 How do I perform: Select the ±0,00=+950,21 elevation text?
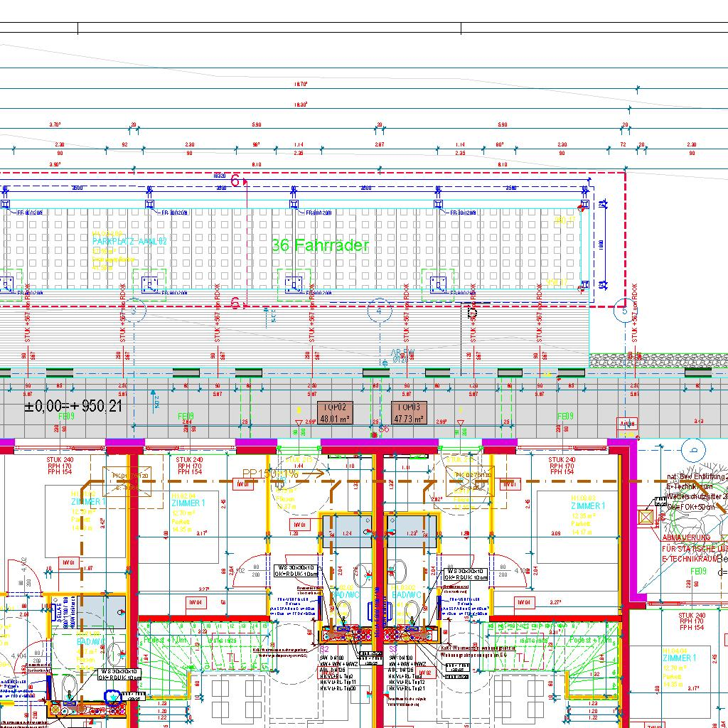(x=73, y=407)
